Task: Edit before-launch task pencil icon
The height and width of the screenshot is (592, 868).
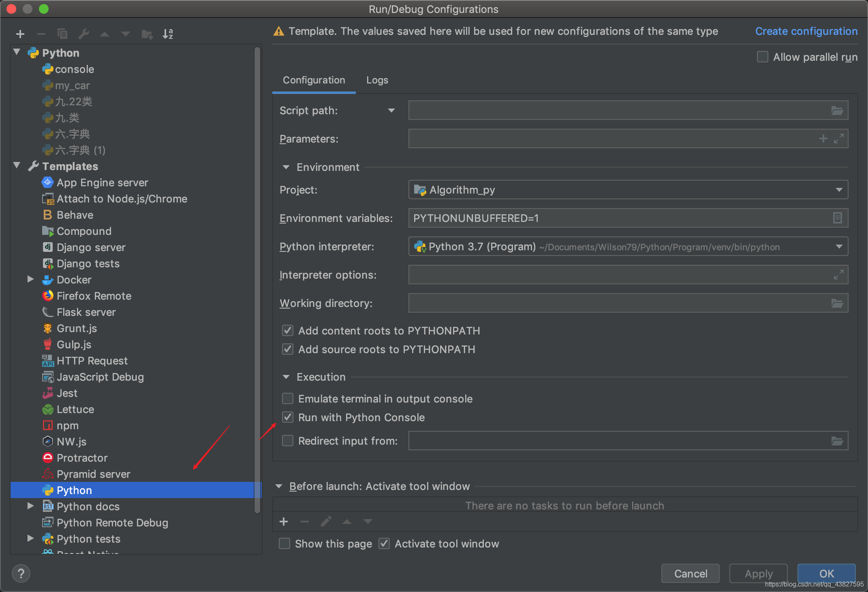Action: click(326, 522)
